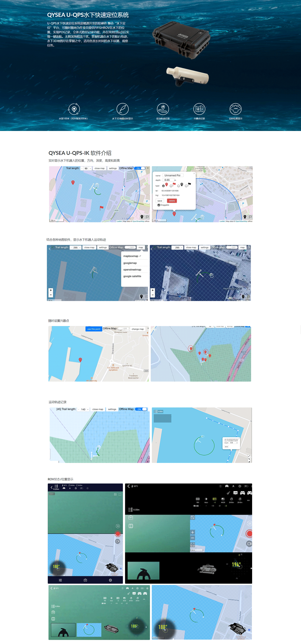Click save button in POI popup

point(160,201)
